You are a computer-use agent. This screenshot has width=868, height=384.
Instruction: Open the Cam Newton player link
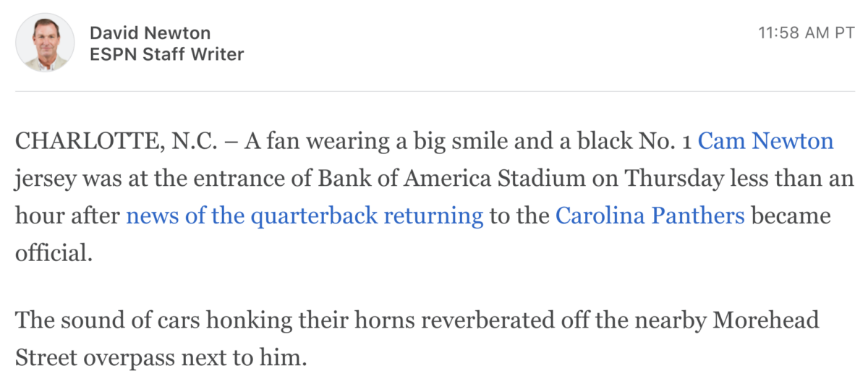(x=766, y=140)
